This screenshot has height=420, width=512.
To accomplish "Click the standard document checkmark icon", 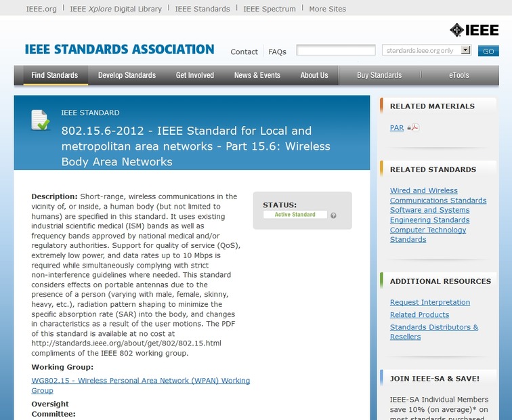I will (x=41, y=120).
